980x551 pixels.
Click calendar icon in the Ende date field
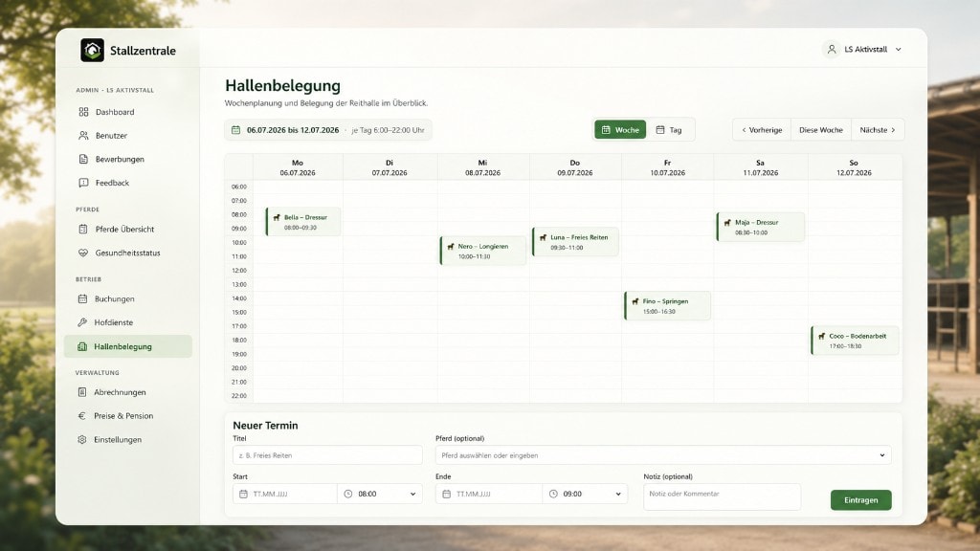click(x=446, y=495)
